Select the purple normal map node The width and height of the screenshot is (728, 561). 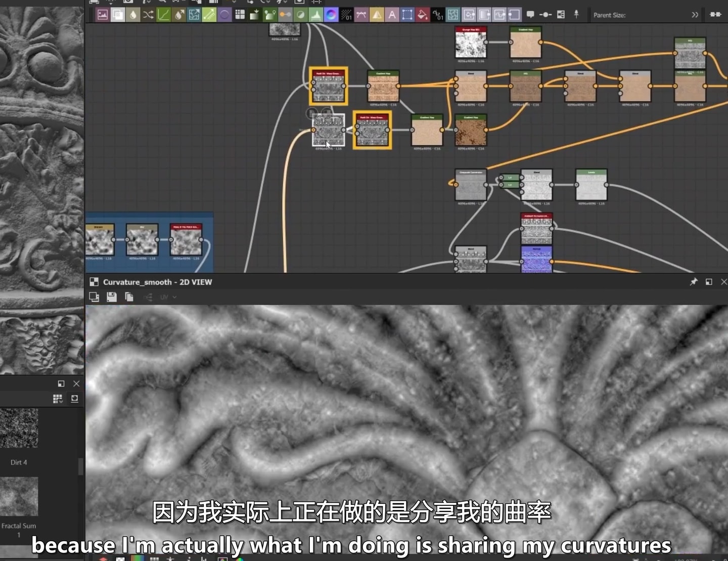click(536, 259)
